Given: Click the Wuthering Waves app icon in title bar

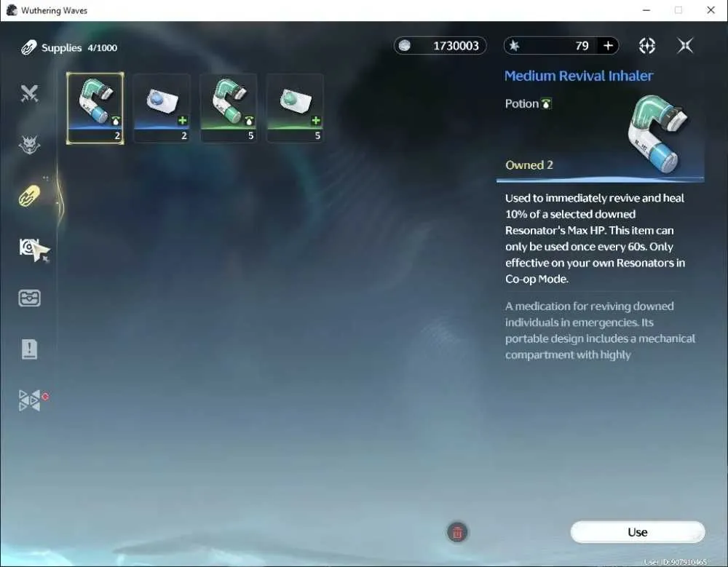Looking at the screenshot, I should [x=12, y=10].
